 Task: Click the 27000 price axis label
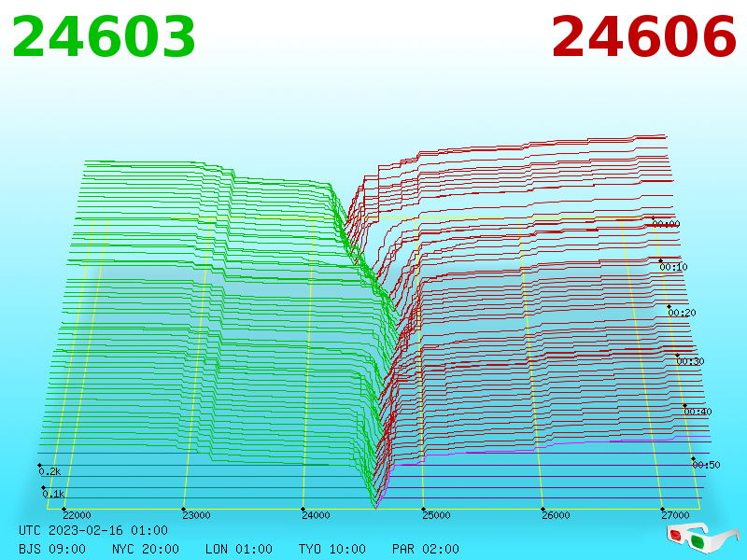675,515
